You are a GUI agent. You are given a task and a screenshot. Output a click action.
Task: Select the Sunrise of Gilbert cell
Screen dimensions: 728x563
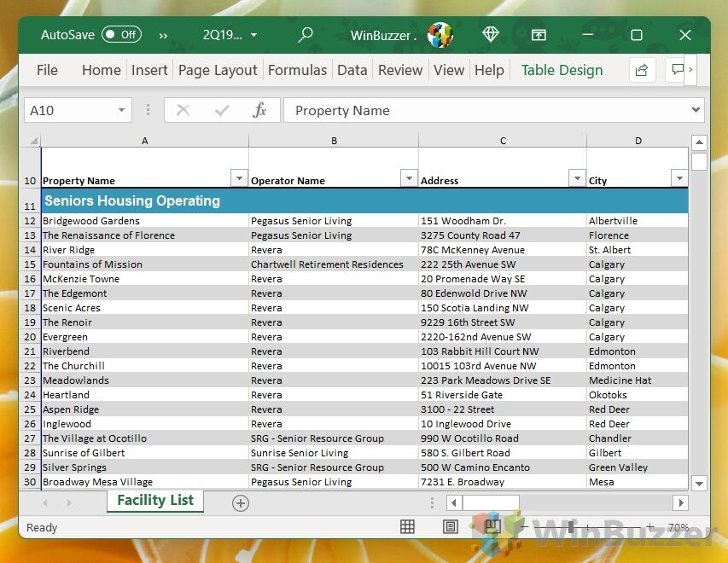point(145,453)
